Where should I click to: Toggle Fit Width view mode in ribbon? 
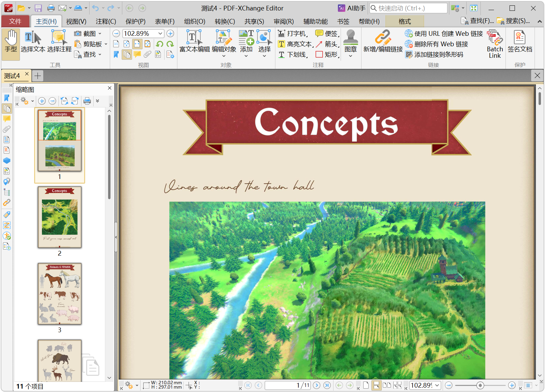coord(137,44)
